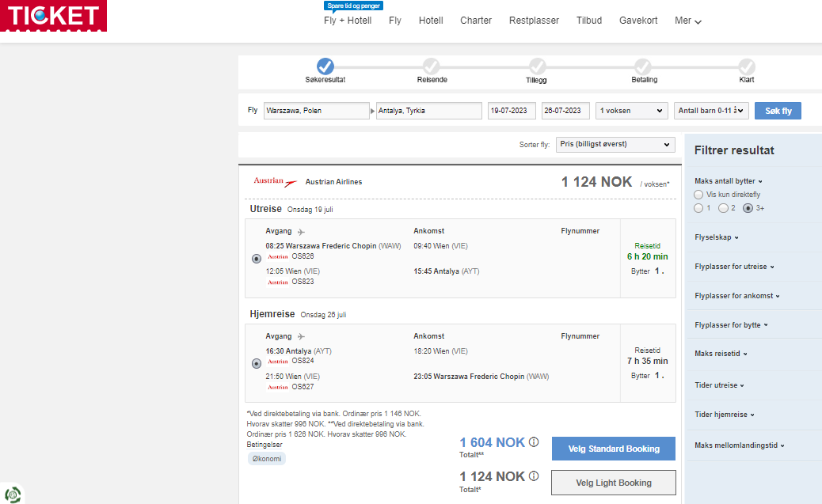Open the Betingelser link

(x=264, y=445)
